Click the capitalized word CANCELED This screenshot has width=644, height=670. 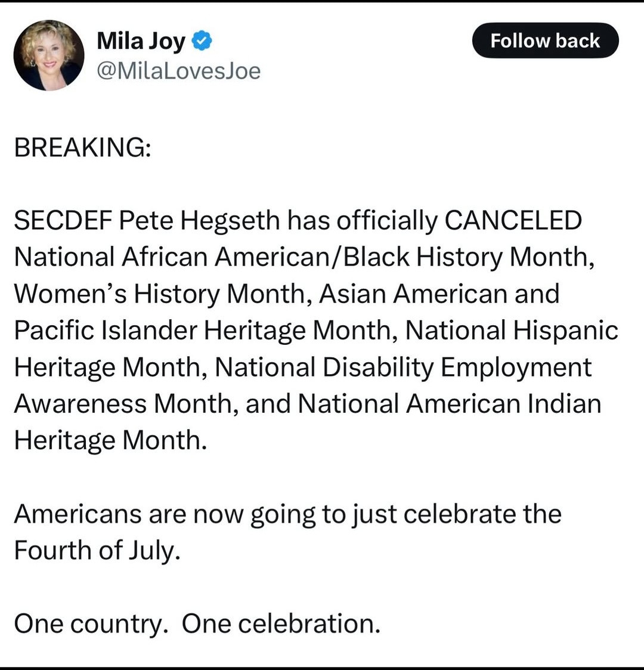coord(513,221)
